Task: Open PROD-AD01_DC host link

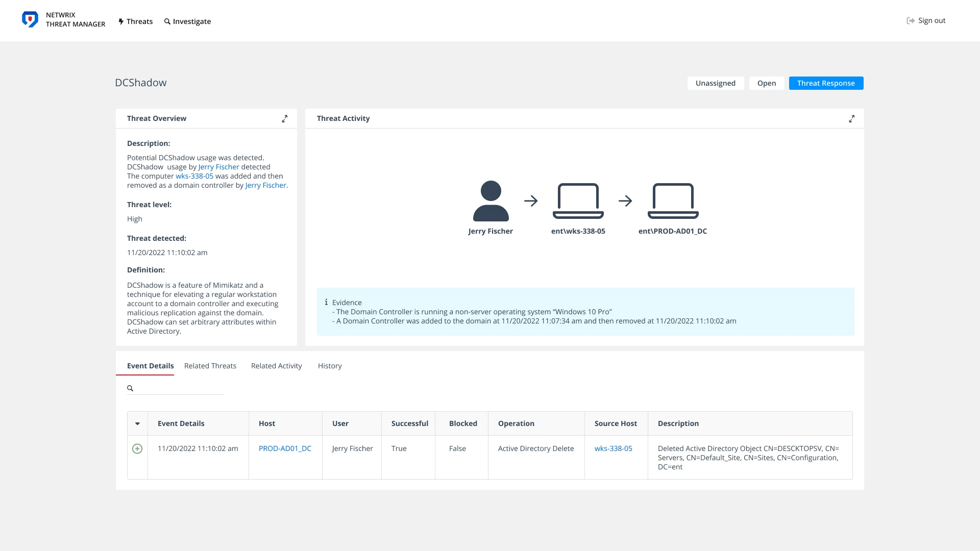Action: point(285,448)
